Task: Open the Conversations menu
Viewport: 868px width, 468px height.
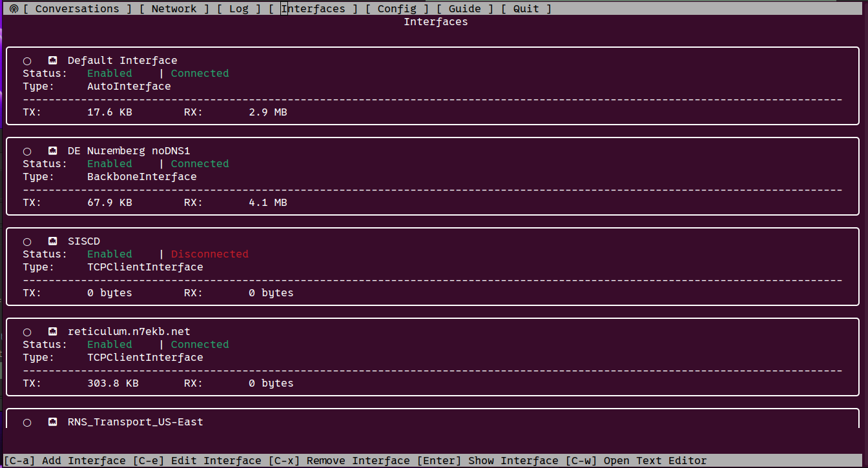Action: pyautogui.click(x=77, y=9)
